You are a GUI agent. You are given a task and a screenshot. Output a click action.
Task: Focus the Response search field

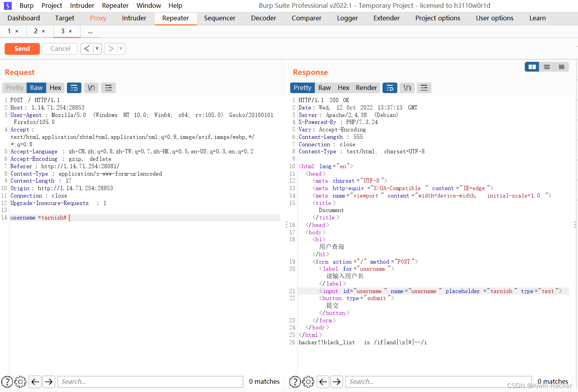click(x=438, y=381)
